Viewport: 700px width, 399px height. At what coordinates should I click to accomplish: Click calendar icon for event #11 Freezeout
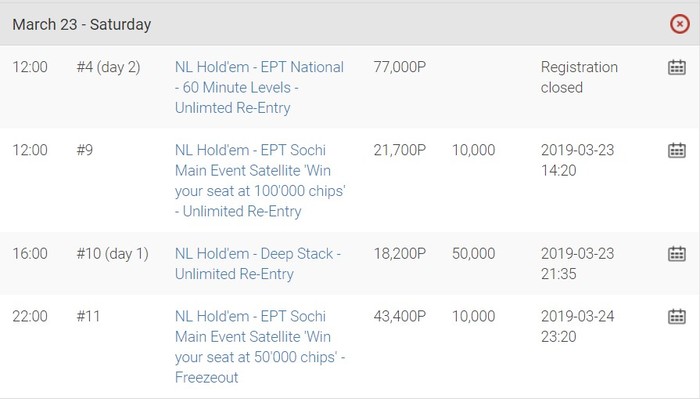click(677, 316)
